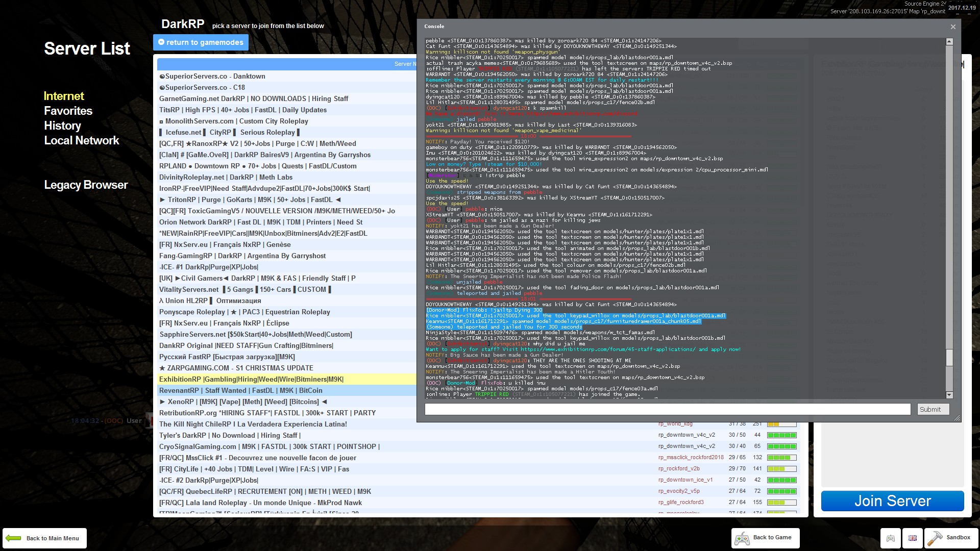
Task: Open the History server list
Action: point(62,126)
